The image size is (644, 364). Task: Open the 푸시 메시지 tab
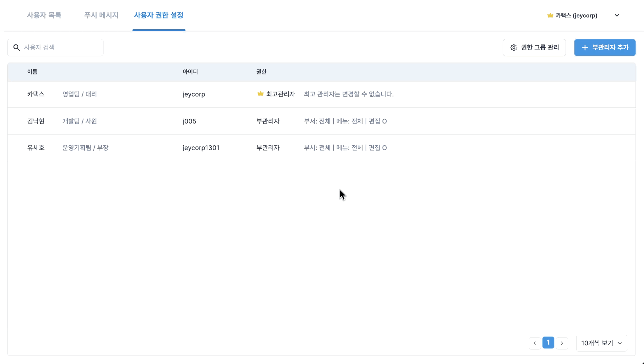click(101, 15)
